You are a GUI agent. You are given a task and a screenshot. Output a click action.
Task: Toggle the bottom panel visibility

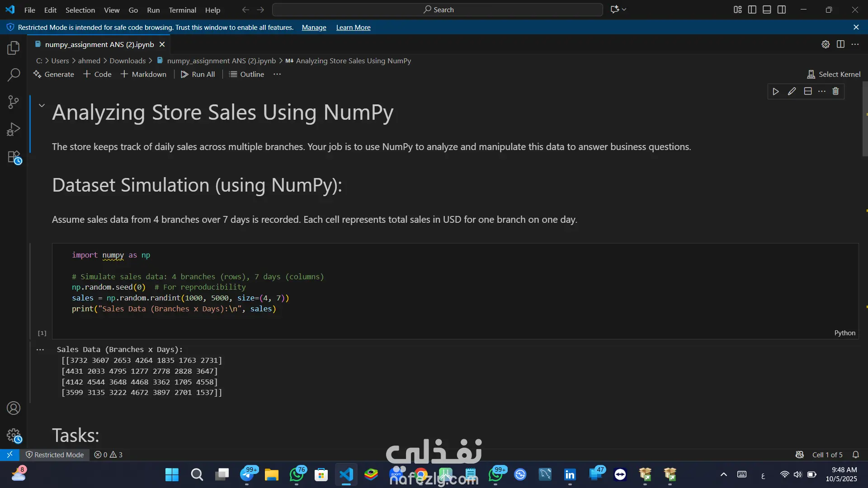pyautogui.click(x=767, y=9)
